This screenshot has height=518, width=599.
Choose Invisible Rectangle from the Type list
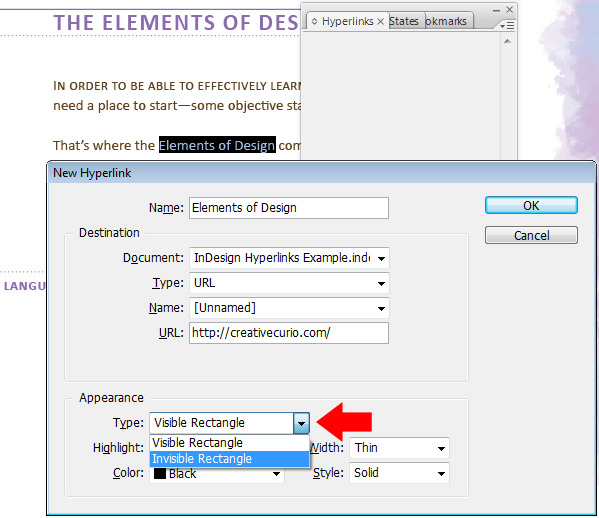(x=229, y=458)
